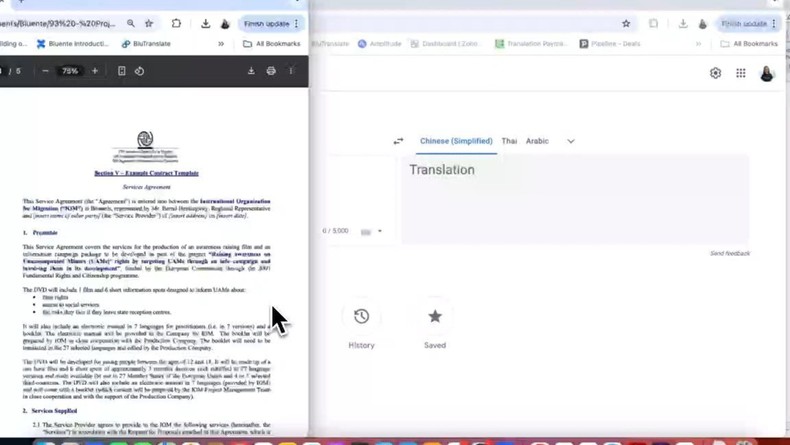Expand more target languages chevron

point(571,141)
